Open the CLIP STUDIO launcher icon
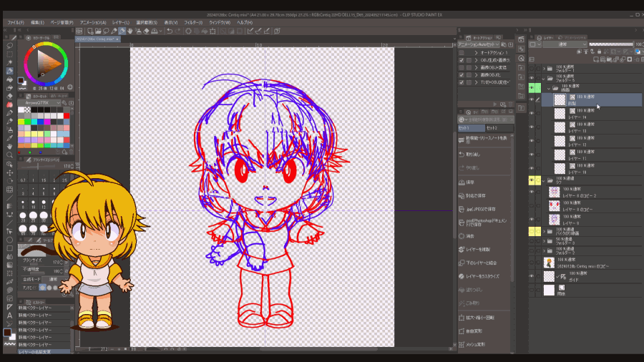This screenshot has width=644, height=362. click(79, 31)
